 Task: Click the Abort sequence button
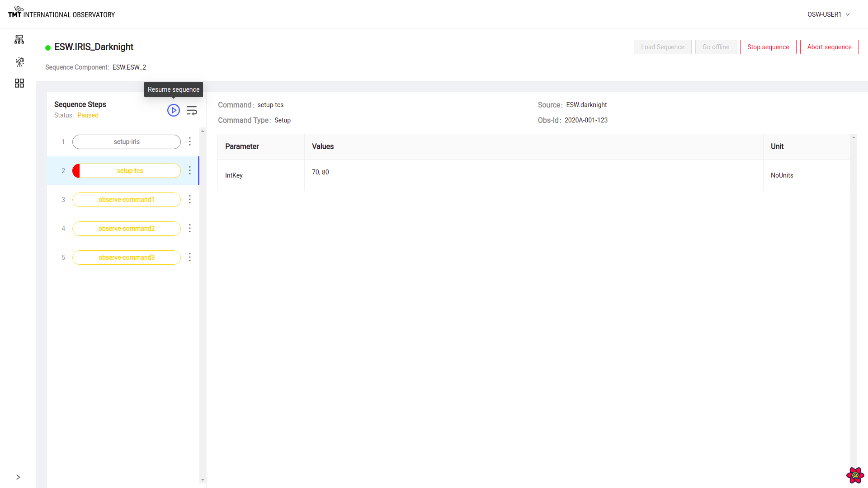coord(830,47)
